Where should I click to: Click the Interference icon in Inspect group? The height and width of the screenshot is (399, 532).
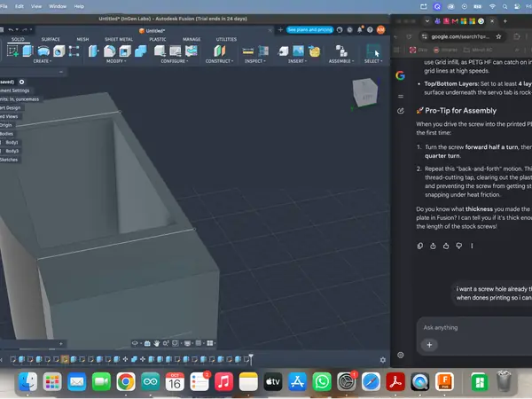tap(263, 51)
